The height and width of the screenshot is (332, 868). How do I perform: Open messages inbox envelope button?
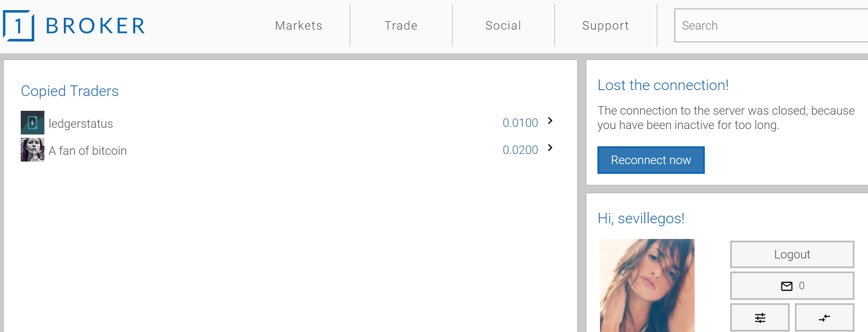[791, 286]
